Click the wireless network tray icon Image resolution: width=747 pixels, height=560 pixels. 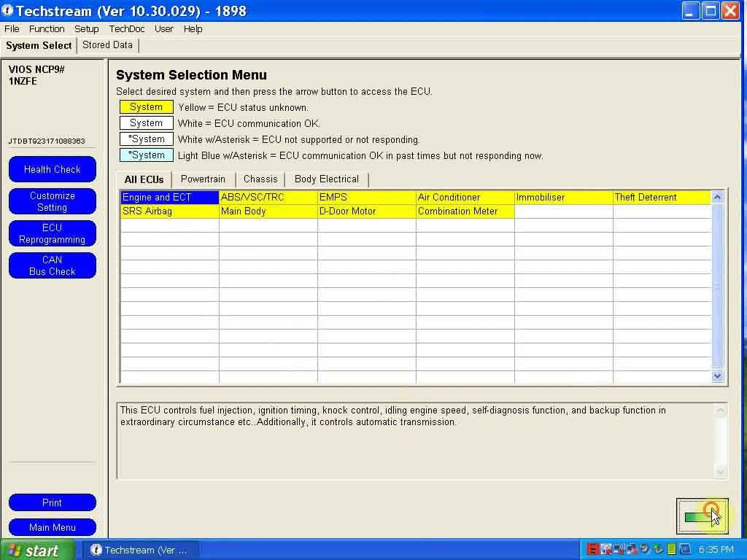(619, 549)
